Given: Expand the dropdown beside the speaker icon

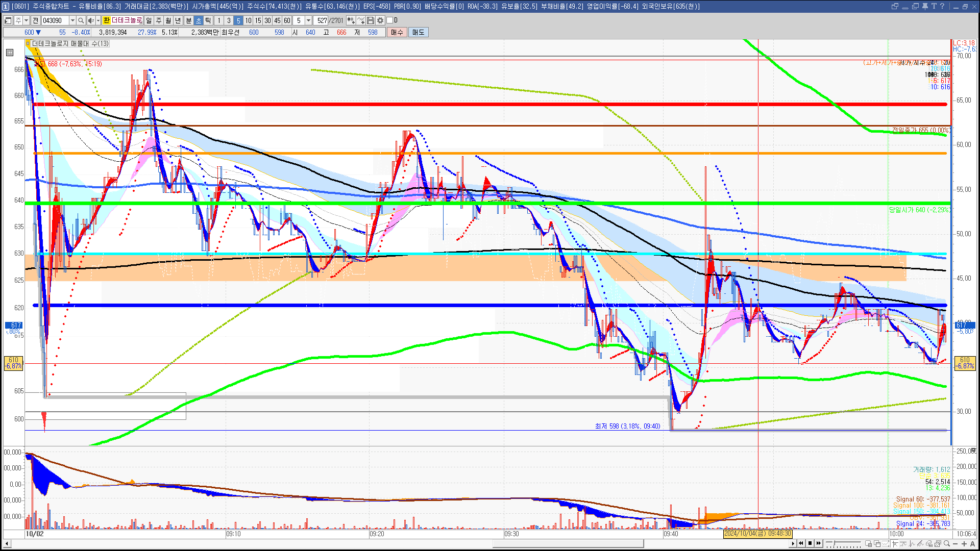Looking at the screenshot, I should coord(98,20).
